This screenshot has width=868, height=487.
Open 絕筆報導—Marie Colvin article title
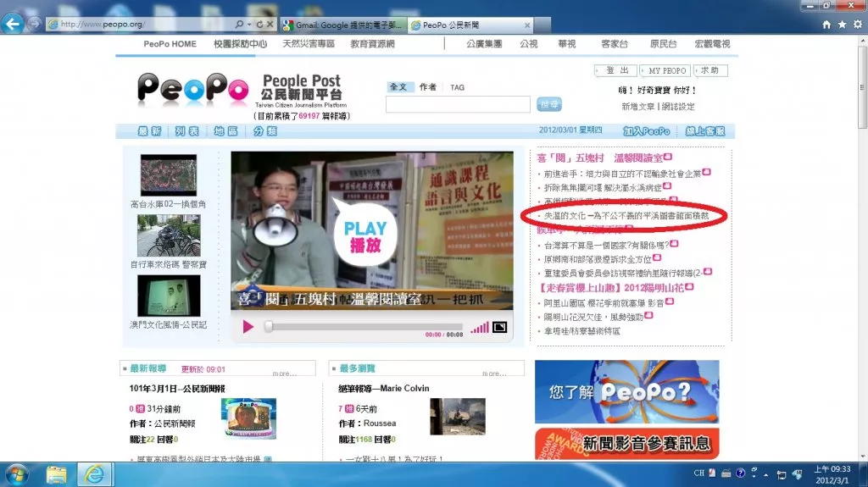tap(384, 389)
